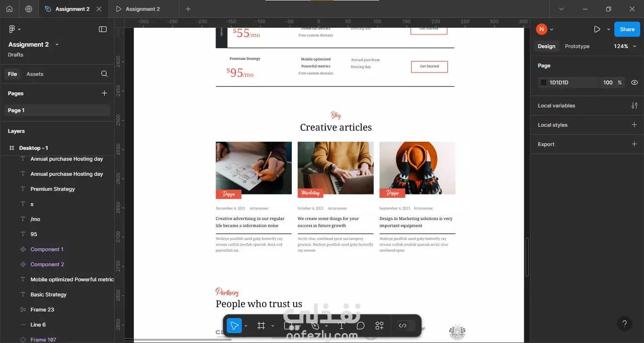Present prototype with the play icon
The width and height of the screenshot is (644, 343).
(597, 29)
